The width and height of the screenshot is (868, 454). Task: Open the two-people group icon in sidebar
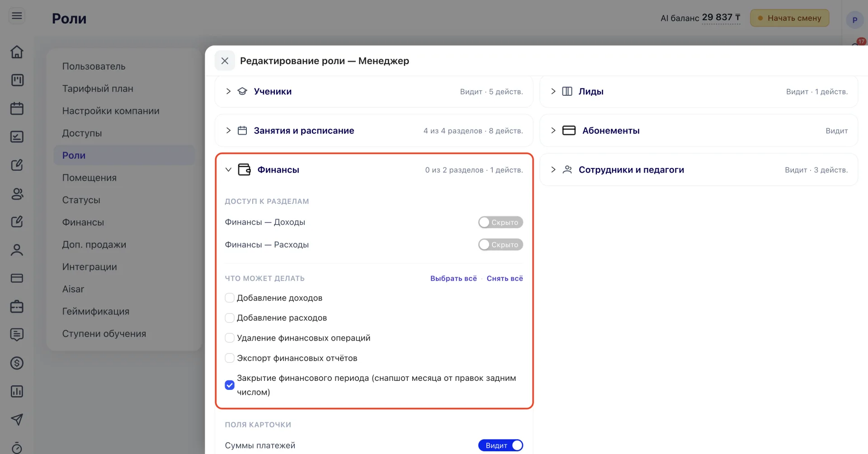coord(17,194)
